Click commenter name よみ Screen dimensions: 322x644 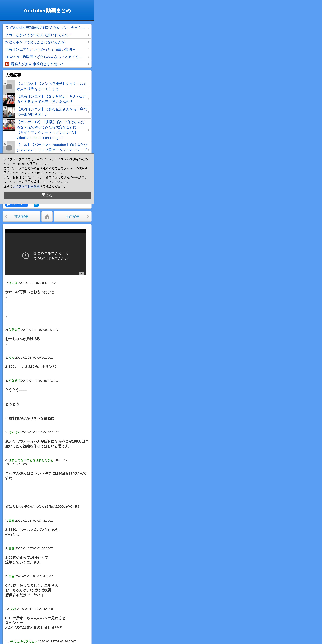(x=13, y=609)
